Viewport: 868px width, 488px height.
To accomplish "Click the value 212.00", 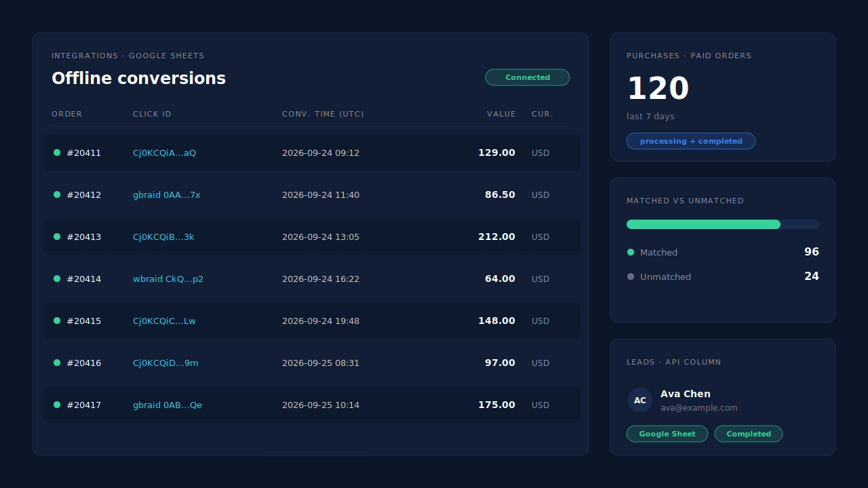I will click(496, 237).
